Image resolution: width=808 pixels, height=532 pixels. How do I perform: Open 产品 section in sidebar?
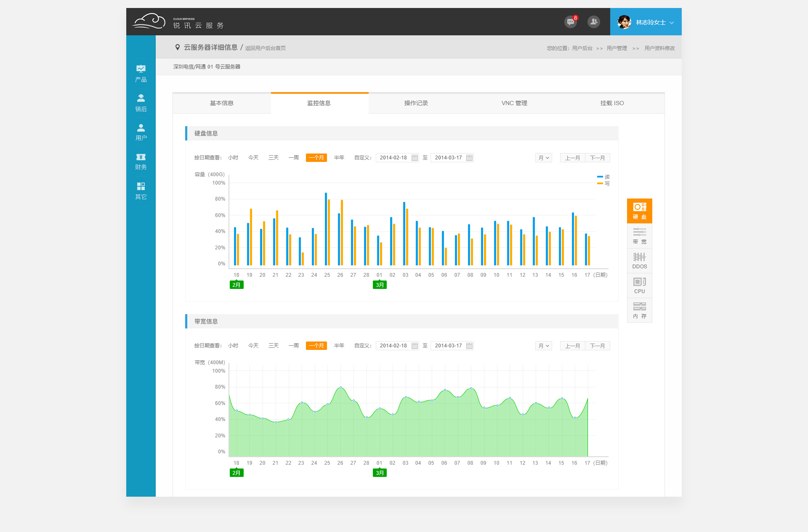click(x=141, y=73)
